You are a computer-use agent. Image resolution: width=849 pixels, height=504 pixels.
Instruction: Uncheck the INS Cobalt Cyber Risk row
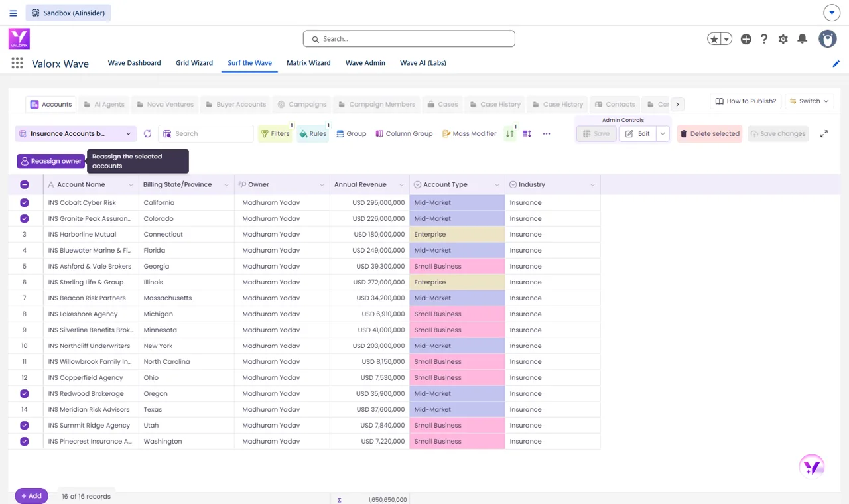25,202
